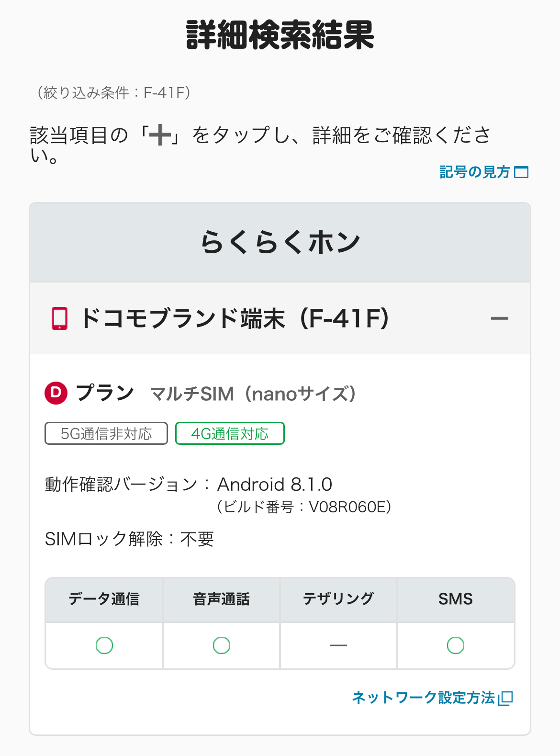Click the green circle under データ通信
Viewport: 560px width, 756px height.
(x=104, y=645)
